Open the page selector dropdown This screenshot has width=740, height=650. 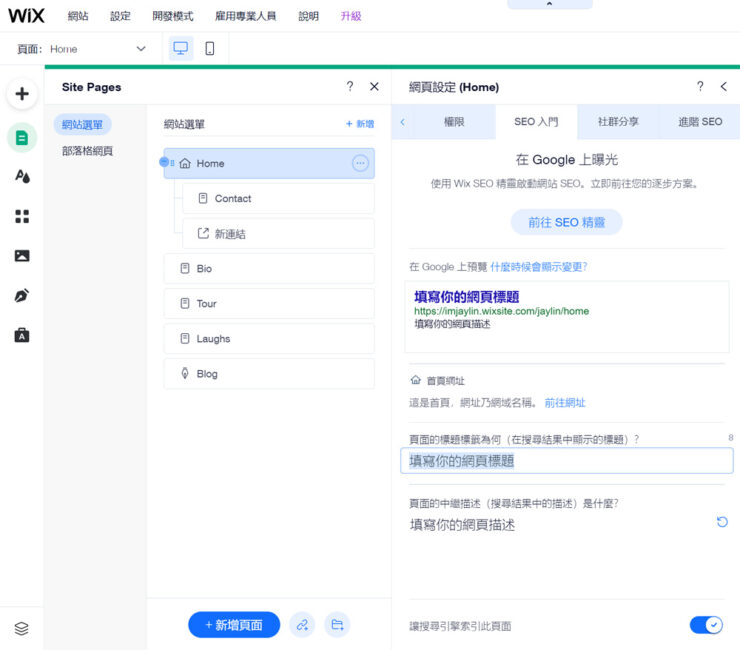point(98,49)
